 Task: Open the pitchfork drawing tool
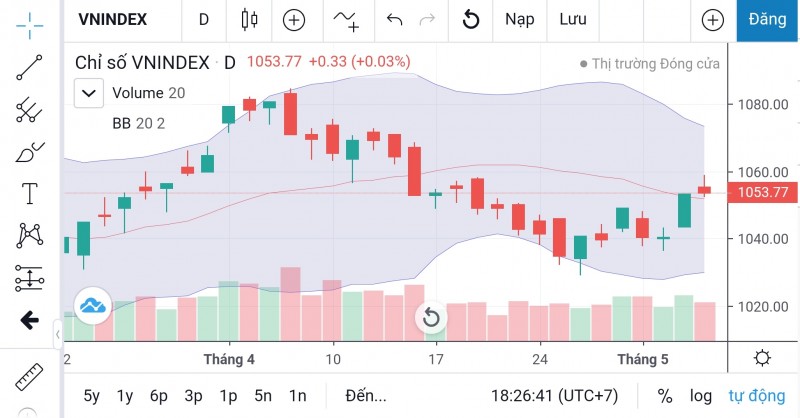coord(30,110)
